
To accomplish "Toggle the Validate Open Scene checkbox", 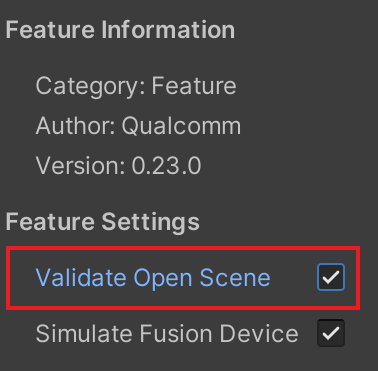I will 331,277.
